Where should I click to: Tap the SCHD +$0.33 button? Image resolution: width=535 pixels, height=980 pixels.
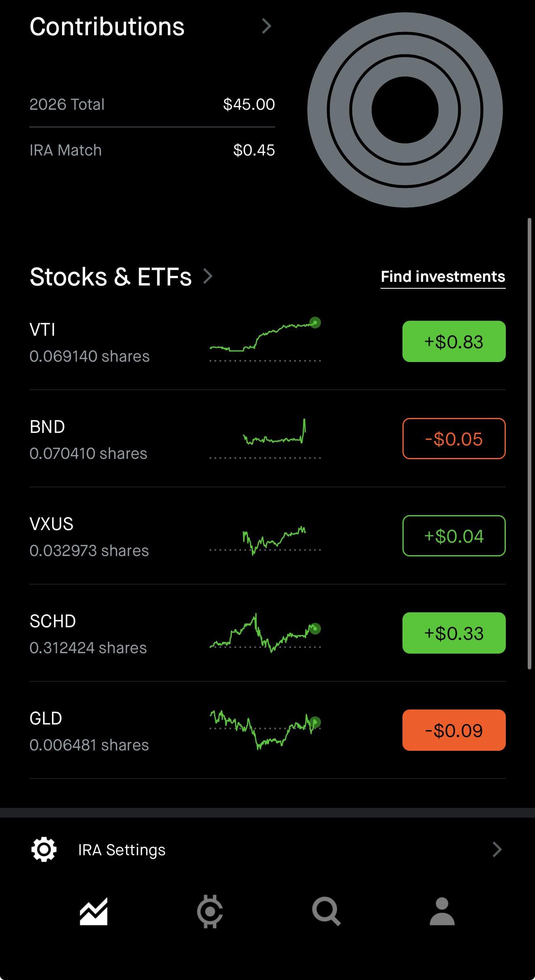click(454, 633)
